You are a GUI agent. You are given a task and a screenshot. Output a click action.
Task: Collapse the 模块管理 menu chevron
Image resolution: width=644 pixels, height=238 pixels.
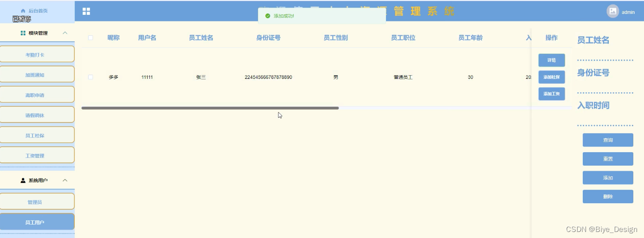click(65, 33)
